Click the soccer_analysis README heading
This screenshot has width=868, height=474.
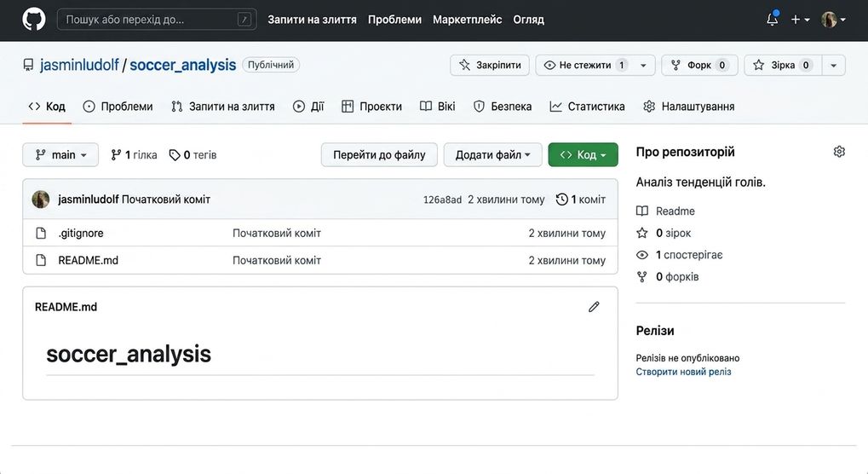click(129, 354)
